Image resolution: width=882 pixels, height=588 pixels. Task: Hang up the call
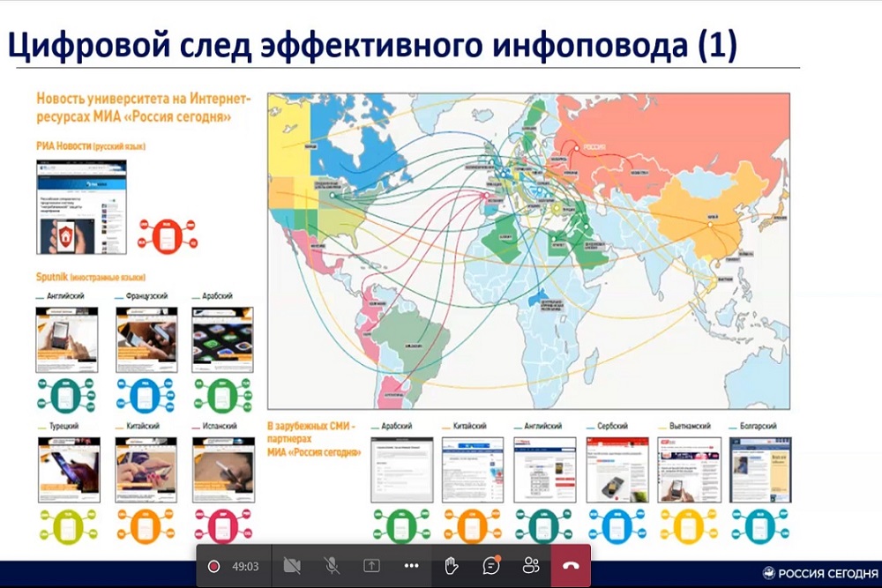[571, 566]
